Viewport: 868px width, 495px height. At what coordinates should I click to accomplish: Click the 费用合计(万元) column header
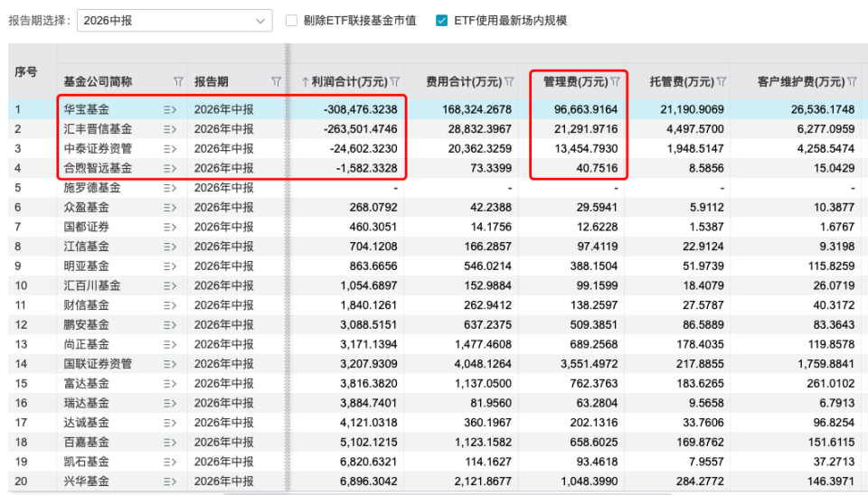(464, 82)
